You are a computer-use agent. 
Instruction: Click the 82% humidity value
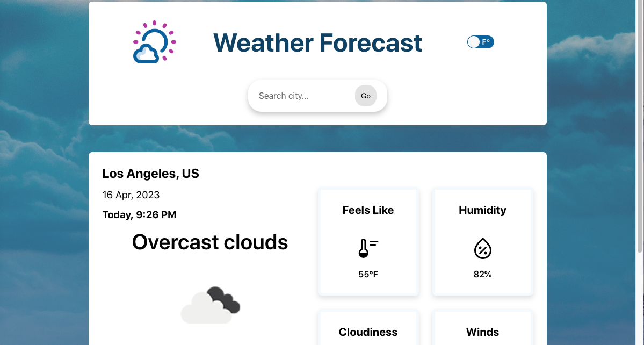(x=482, y=274)
